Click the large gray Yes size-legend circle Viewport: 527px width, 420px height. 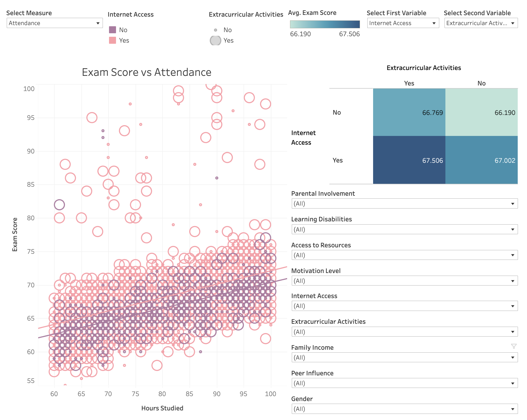[x=215, y=41]
